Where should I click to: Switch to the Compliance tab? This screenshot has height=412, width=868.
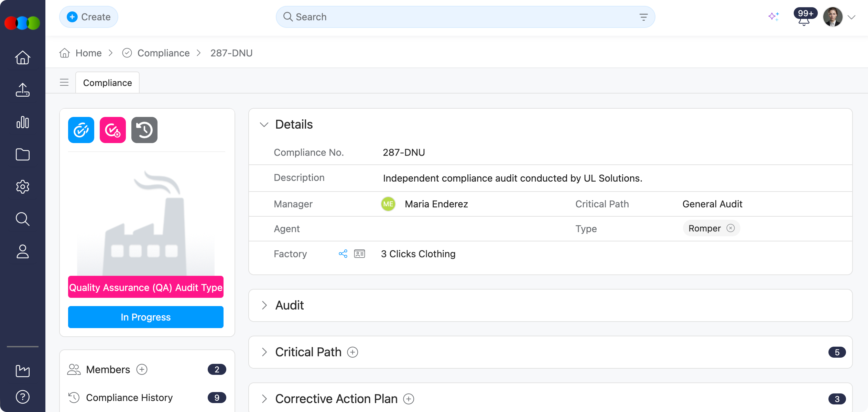[107, 83]
